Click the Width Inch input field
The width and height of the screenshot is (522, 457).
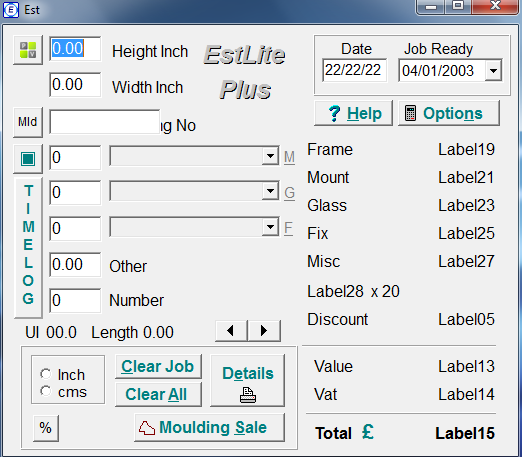pyautogui.click(x=75, y=85)
